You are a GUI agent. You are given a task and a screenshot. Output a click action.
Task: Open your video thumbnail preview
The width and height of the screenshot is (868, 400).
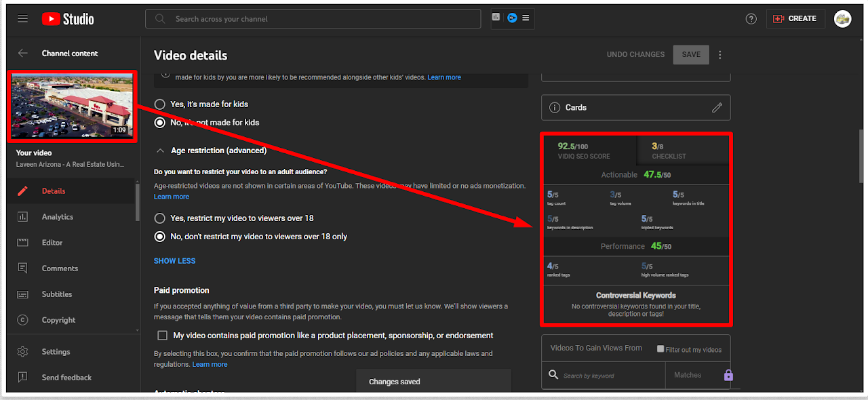(x=72, y=106)
